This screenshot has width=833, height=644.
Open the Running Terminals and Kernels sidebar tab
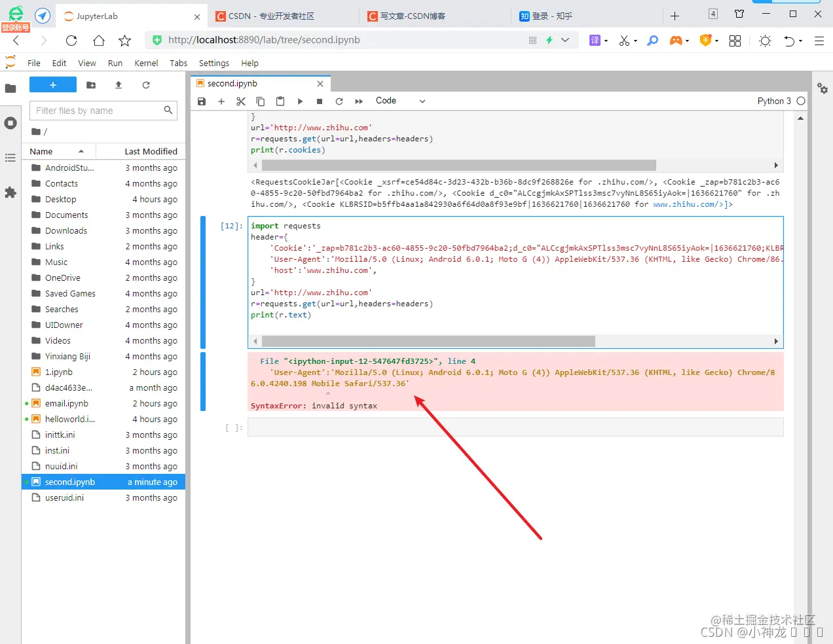click(x=10, y=123)
